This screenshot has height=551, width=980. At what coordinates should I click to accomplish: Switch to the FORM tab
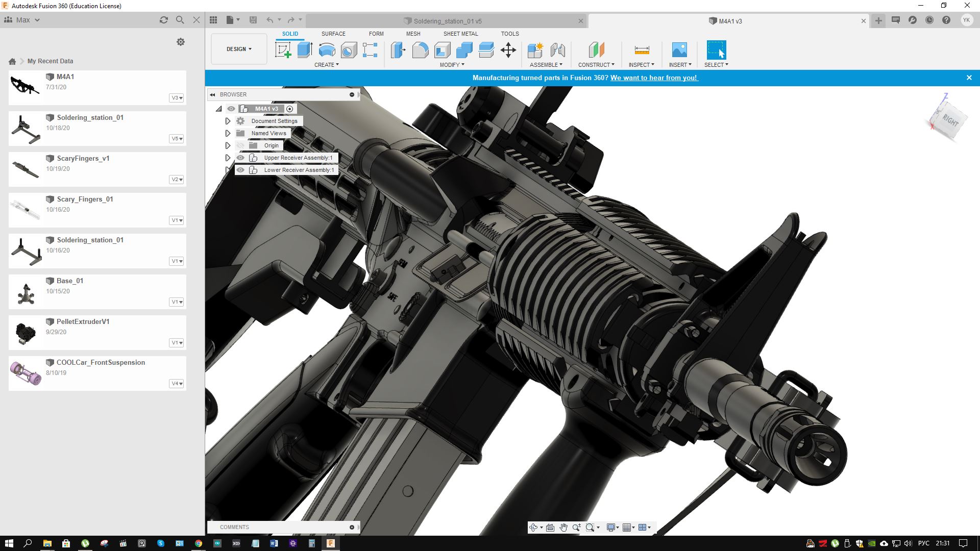click(x=376, y=34)
